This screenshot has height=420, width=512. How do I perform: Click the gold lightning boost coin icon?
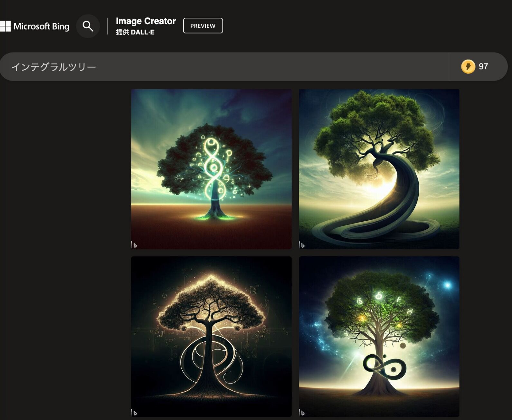(x=468, y=67)
